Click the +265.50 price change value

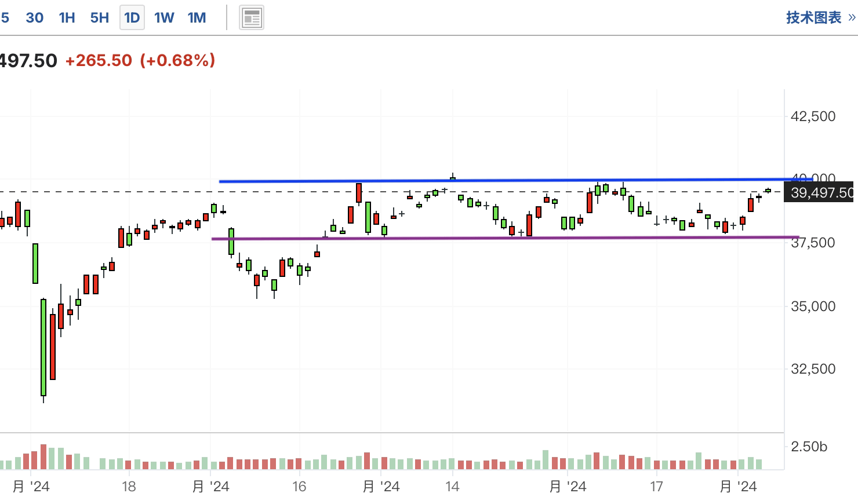tap(99, 60)
